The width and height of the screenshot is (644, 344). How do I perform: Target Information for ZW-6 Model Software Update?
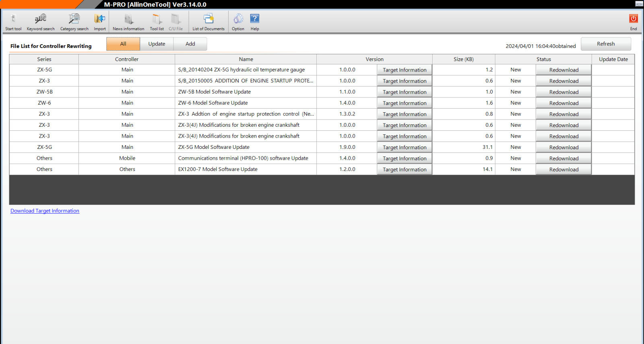coord(405,103)
